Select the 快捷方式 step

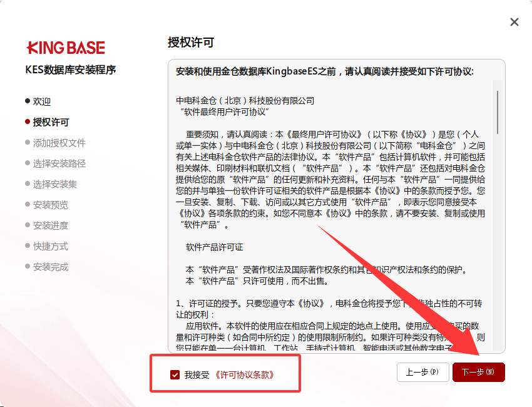click(x=47, y=247)
